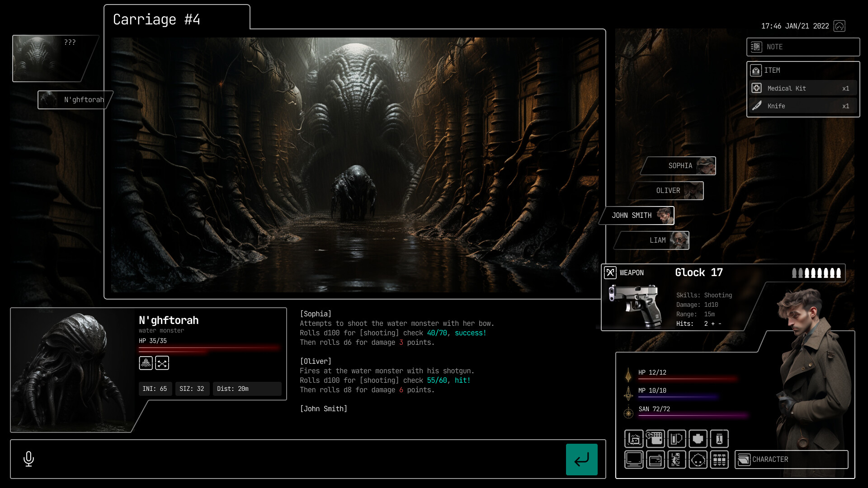The image size is (868, 488).
Task: Toggle the microphone input
Action: [28, 459]
